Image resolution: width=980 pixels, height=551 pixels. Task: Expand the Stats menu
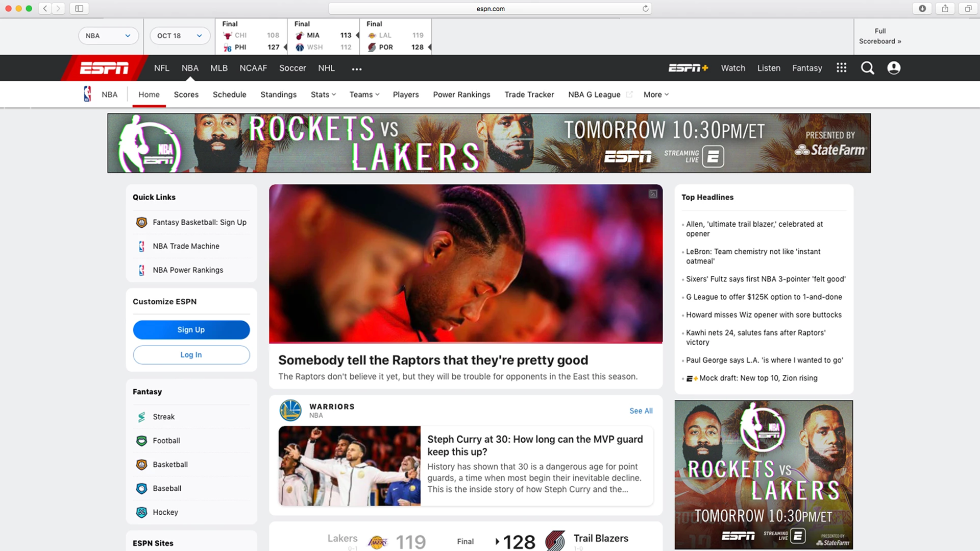[323, 94]
